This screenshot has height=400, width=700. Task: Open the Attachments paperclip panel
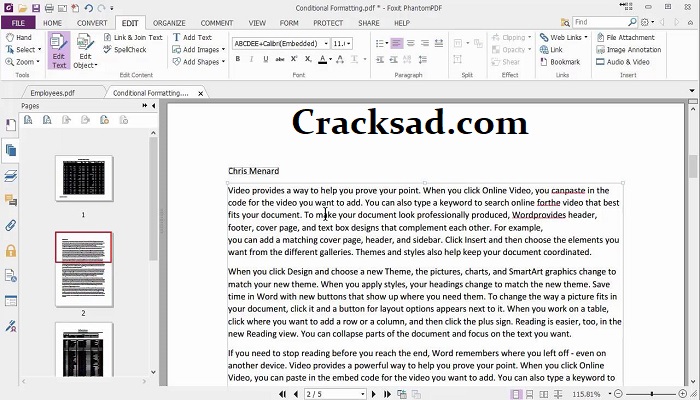tap(11, 225)
